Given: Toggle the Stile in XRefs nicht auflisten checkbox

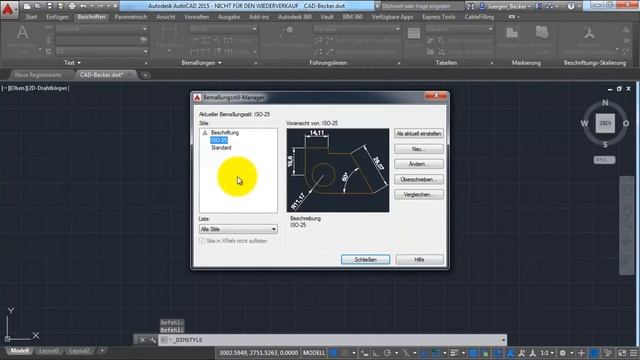Looking at the screenshot, I should [202, 241].
